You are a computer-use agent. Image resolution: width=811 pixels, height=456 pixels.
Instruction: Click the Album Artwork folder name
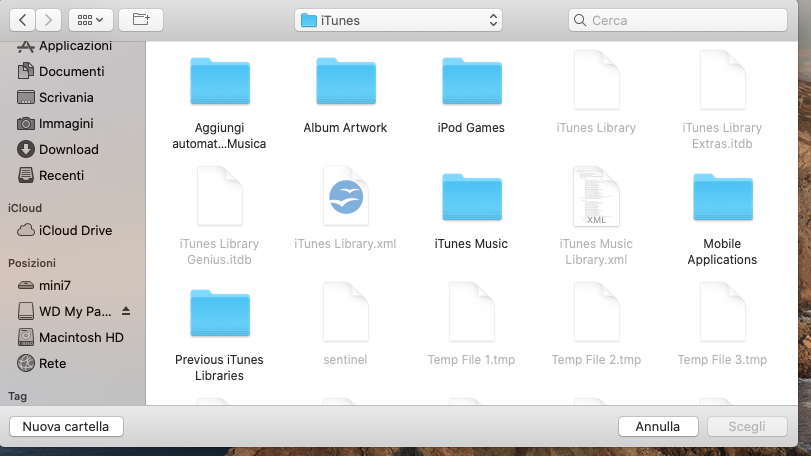345,128
